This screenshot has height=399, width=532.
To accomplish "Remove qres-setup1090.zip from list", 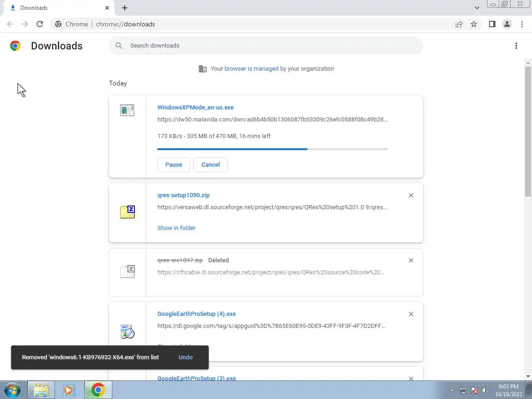I will [411, 195].
